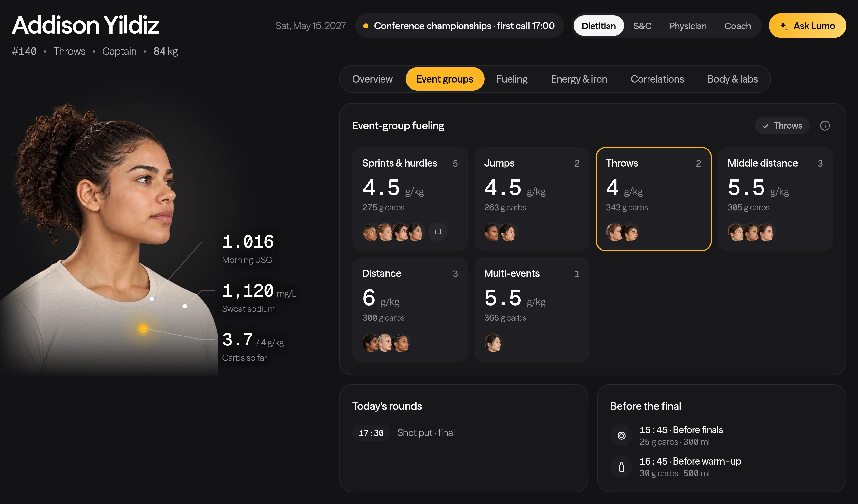Viewport: 858px width, 504px height.
Task: Switch role to Dietitian
Action: 599,26
